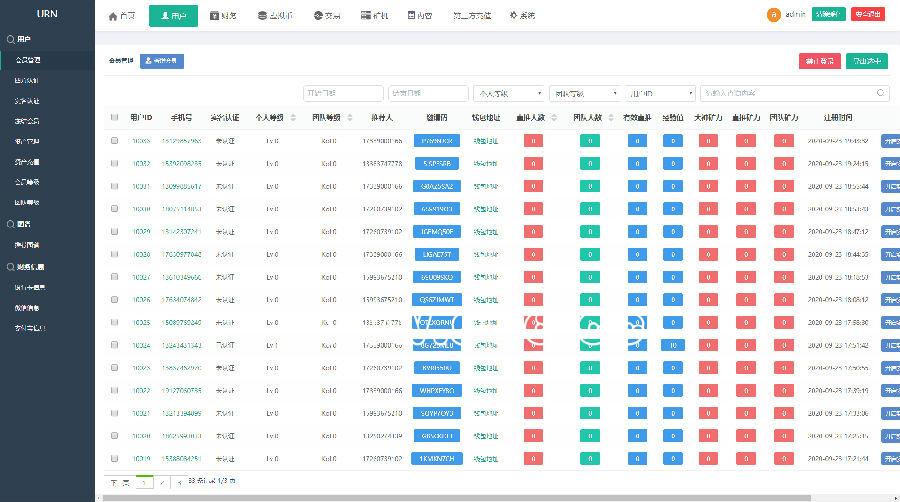The height and width of the screenshot is (502, 900).
Task: Check the checkbox for user 10026
Action: (114, 299)
